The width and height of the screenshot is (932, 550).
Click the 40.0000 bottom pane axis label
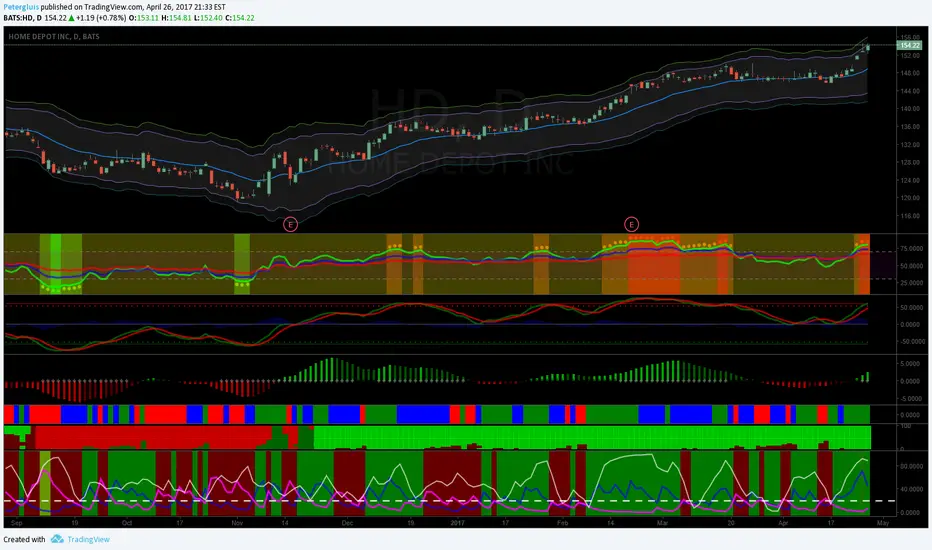tap(911, 489)
